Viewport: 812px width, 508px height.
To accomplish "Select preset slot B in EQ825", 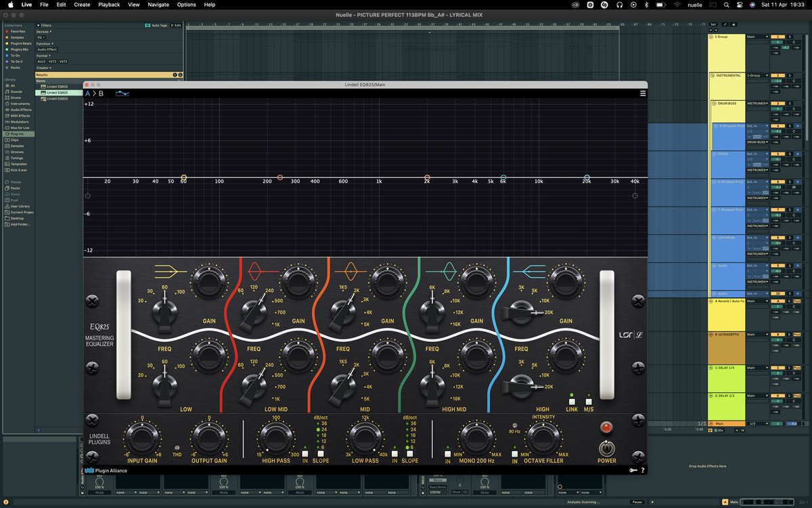I will [x=101, y=93].
